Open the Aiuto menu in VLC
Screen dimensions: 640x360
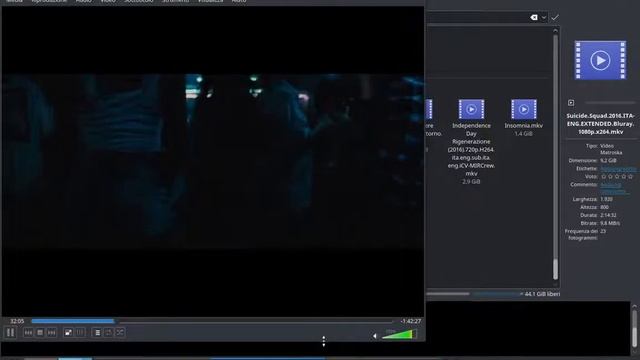coord(239,1)
